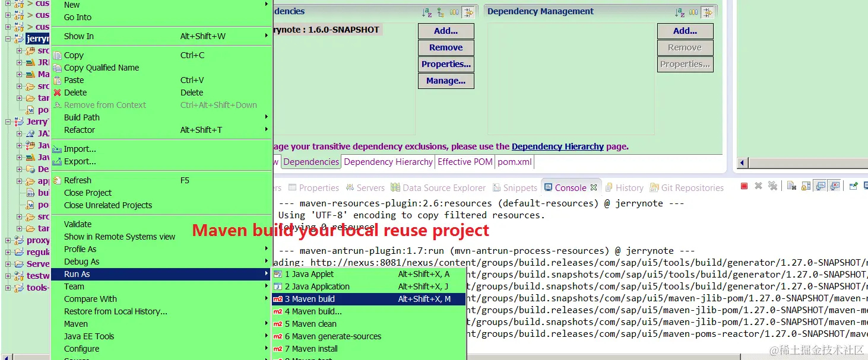Image resolution: width=868 pixels, height=360 pixels.
Task: Click Add... in Dependency Management section
Action: point(685,31)
